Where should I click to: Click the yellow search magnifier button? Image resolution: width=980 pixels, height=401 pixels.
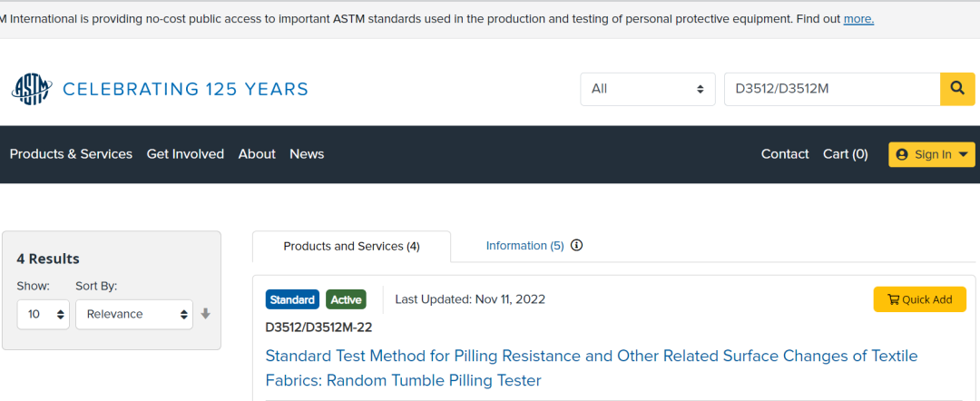956,88
